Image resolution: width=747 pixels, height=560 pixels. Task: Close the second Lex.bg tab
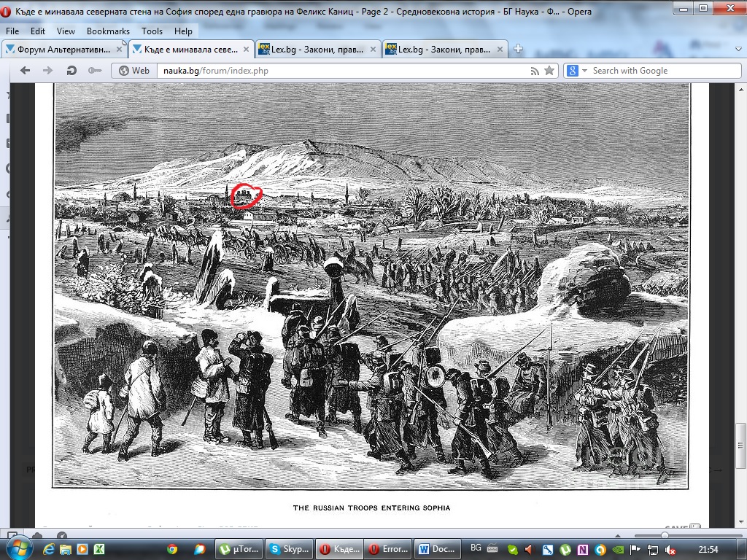(500, 49)
